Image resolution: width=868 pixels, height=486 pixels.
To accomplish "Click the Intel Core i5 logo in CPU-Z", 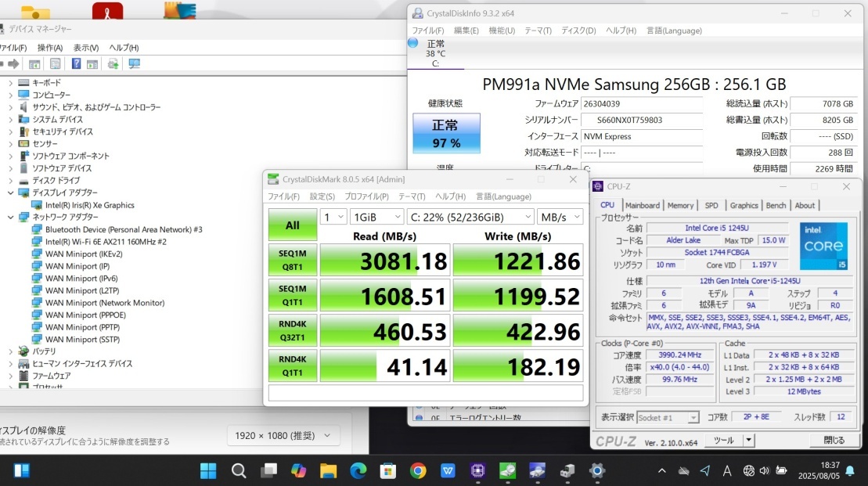I will click(x=823, y=246).
